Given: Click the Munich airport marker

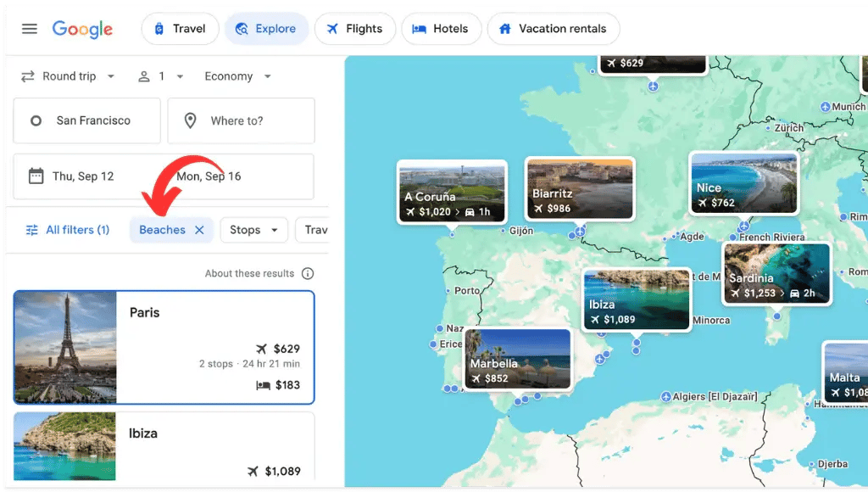Looking at the screenshot, I should click(x=826, y=107).
